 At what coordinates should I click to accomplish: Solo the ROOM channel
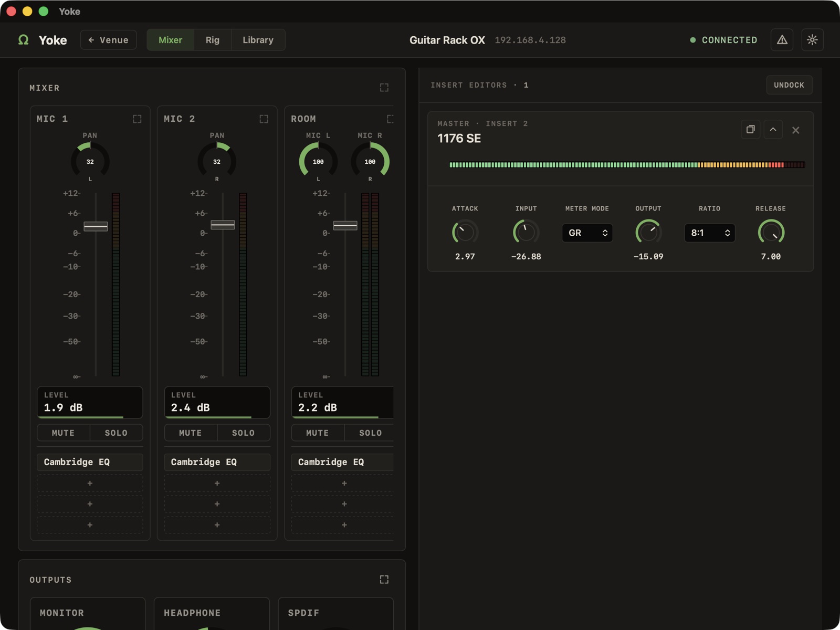click(370, 433)
